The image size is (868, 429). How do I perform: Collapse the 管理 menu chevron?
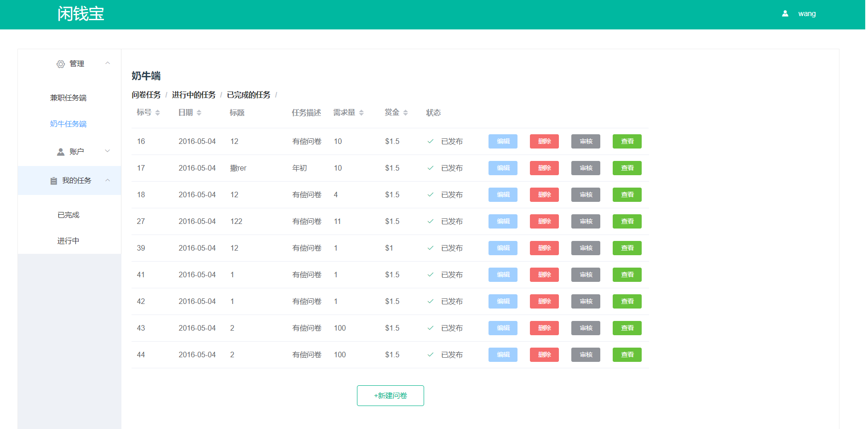(x=108, y=63)
